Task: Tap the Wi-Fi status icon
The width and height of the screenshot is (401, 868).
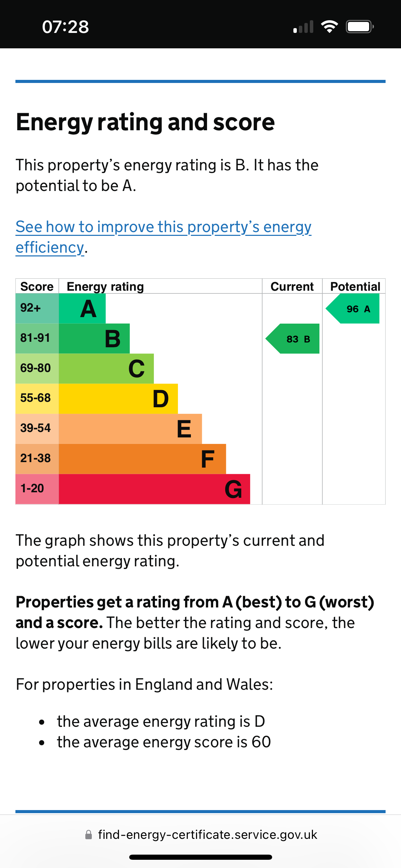Action: click(329, 26)
